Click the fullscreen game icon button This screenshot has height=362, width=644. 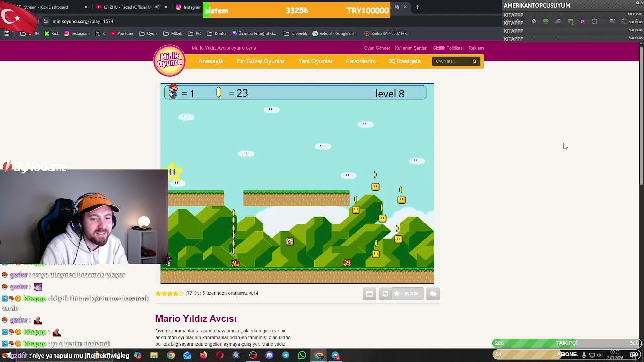(x=369, y=294)
